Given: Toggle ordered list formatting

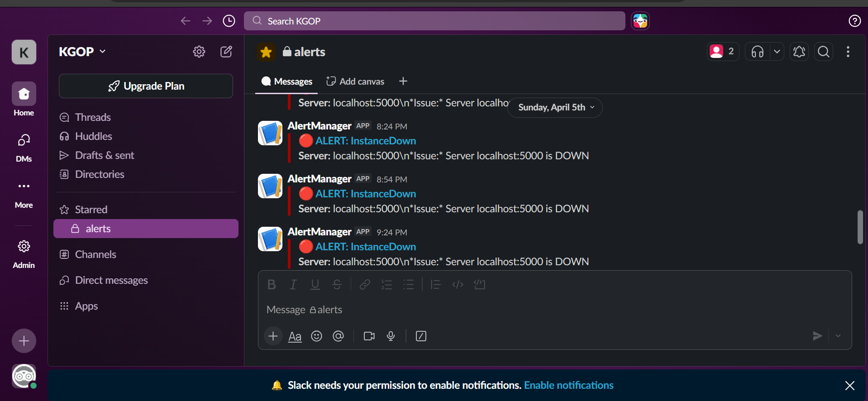Looking at the screenshot, I should tap(386, 284).
